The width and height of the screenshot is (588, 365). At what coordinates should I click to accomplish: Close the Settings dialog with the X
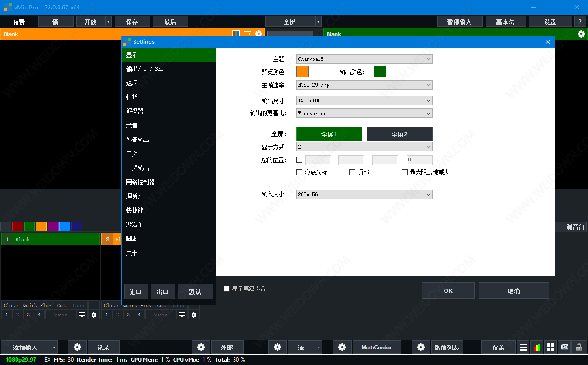(x=548, y=42)
